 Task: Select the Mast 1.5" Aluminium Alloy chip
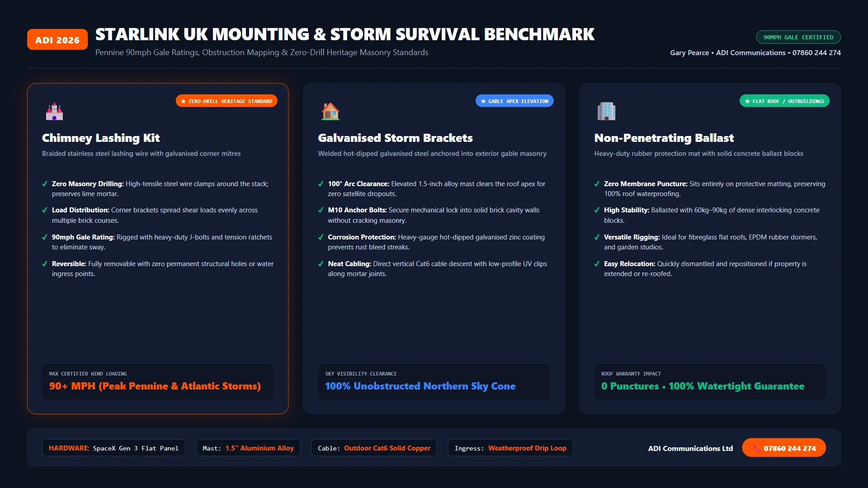pyautogui.click(x=248, y=448)
